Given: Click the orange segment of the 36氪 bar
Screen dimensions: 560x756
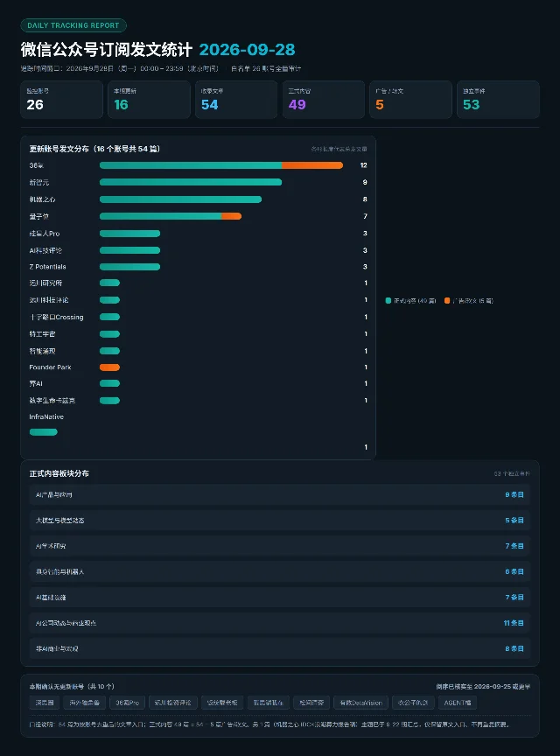Looking at the screenshot, I should click(312, 165).
